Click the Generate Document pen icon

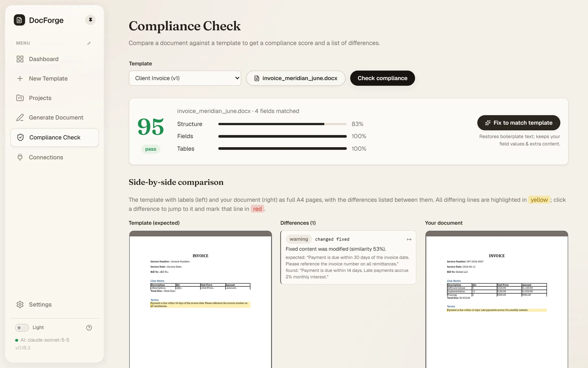click(20, 117)
